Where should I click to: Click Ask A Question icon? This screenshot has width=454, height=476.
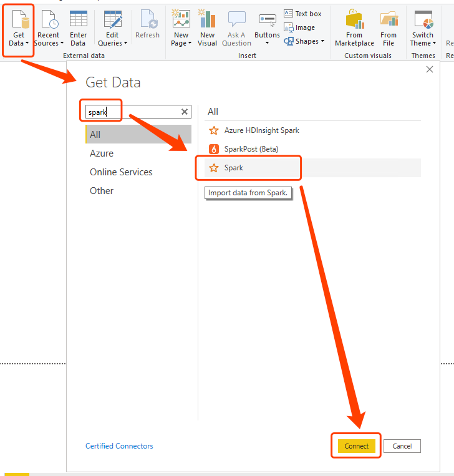tap(237, 19)
